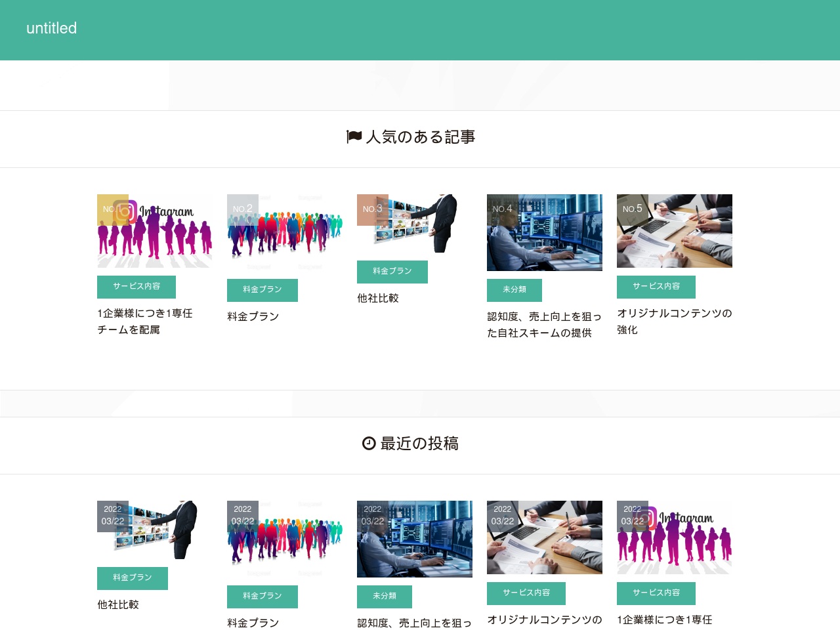Image resolution: width=840 pixels, height=630 pixels.
Task: Click サービス内容 tag above recent オリジナルコンテンツの
Action: [526, 593]
